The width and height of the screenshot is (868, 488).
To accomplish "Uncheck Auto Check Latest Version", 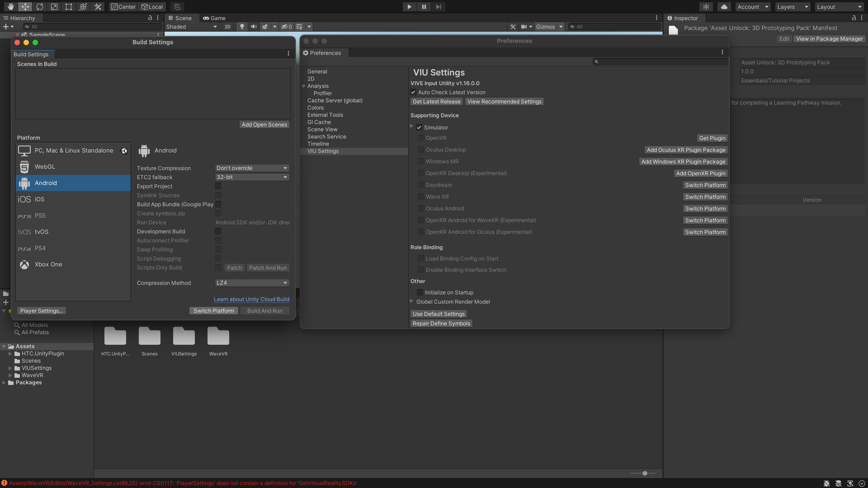I will click(x=413, y=92).
